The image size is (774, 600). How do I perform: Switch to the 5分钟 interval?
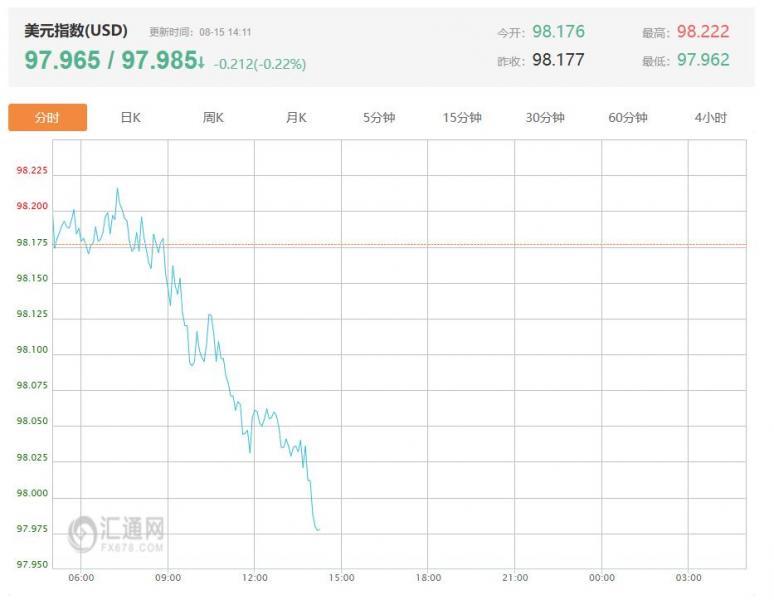tap(379, 118)
